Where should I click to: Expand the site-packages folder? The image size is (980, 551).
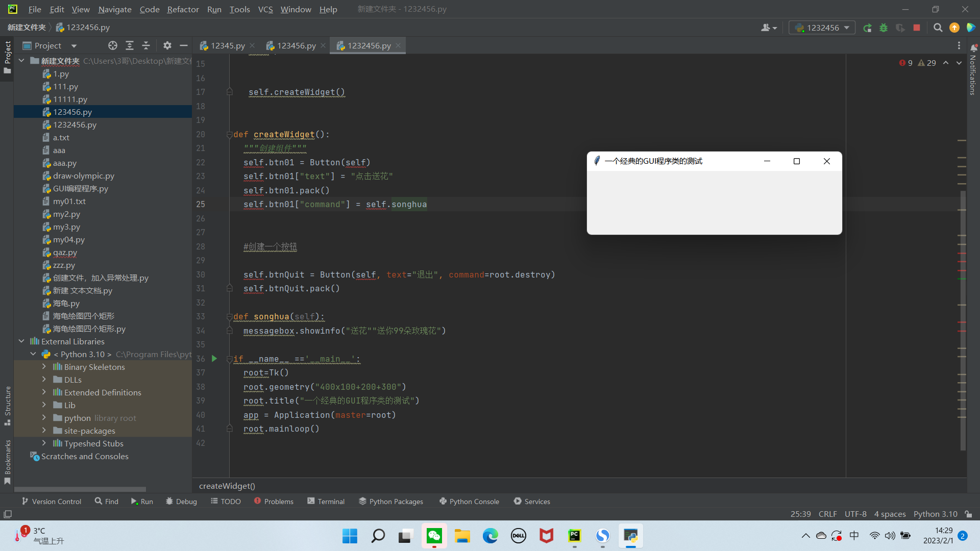point(44,431)
